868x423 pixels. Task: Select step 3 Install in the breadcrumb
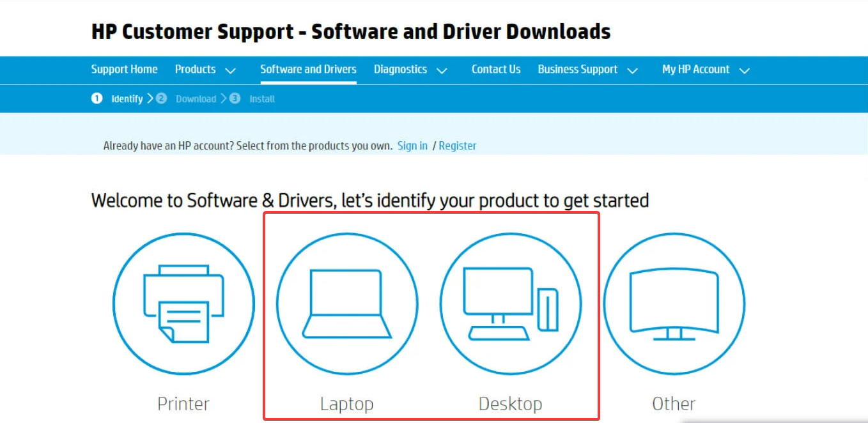click(252, 99)
